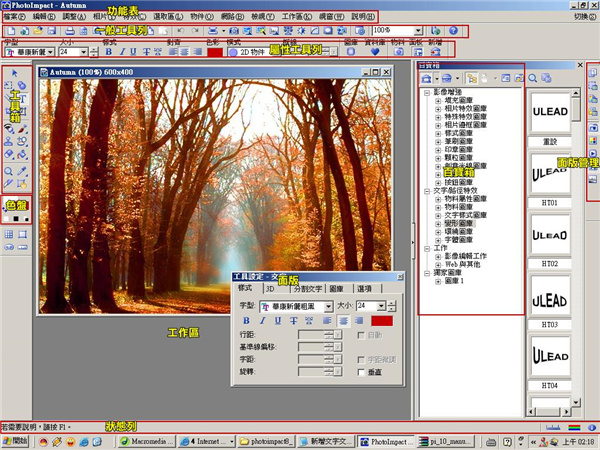Click the Print icon on standard toolbar
The image size is (600, 450).
[70, 31]
